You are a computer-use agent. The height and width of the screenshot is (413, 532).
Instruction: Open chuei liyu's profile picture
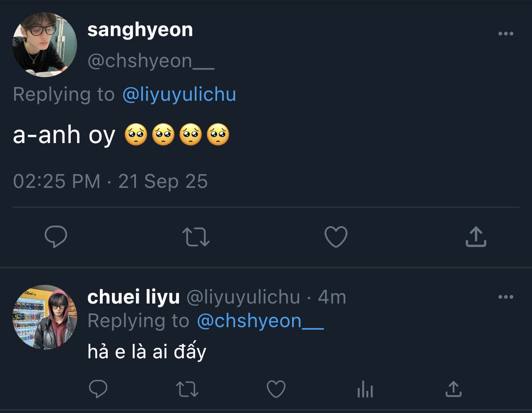(45, 317)
